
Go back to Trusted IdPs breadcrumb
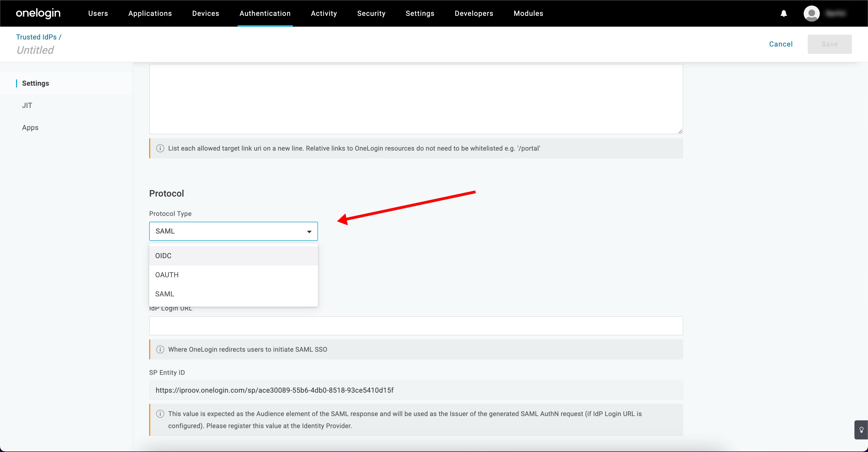pyautogui.click(x=36, y=37)
